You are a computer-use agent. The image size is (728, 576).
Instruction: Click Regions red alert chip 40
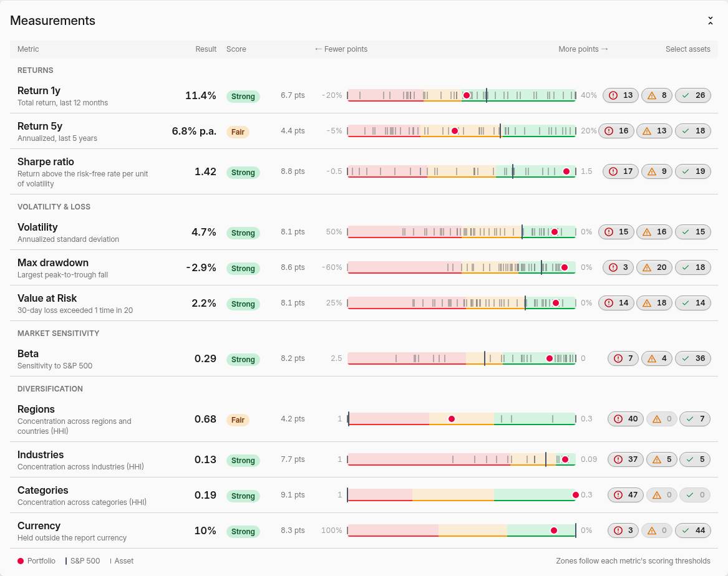pyautogui.click(x=626, y=419)
